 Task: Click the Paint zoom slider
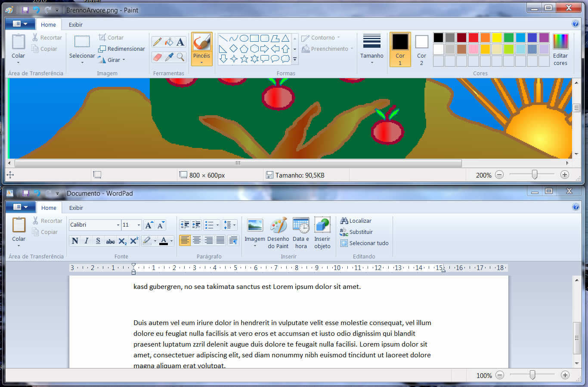coord(535,175)
